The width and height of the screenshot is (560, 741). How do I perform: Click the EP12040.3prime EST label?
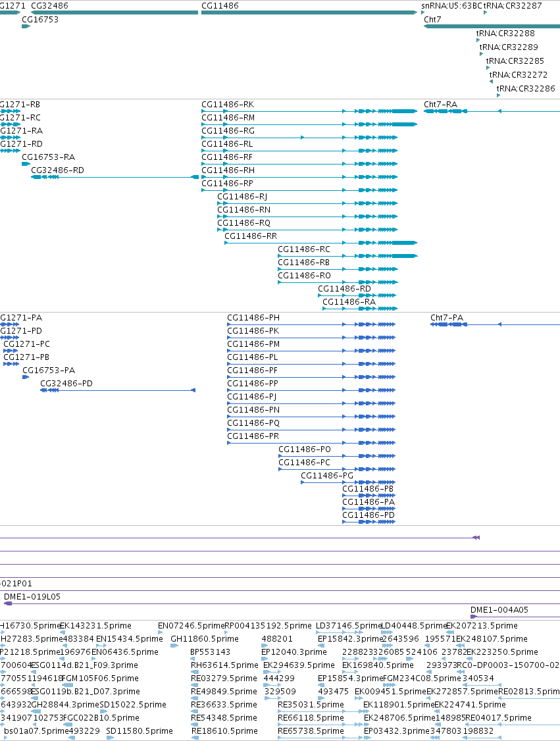tap(294, 652)
